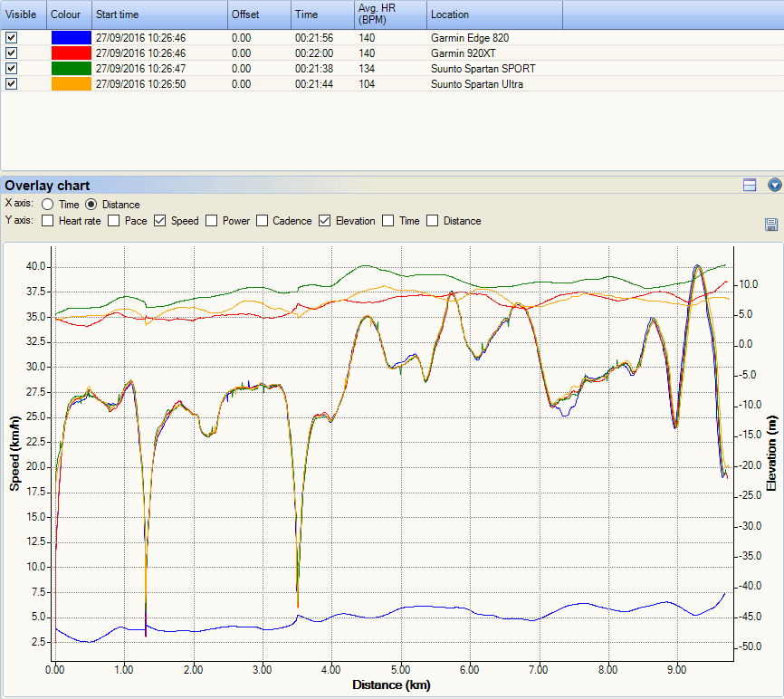Save the overlay chart using the floppy disk icon

[x=771, y=225]
